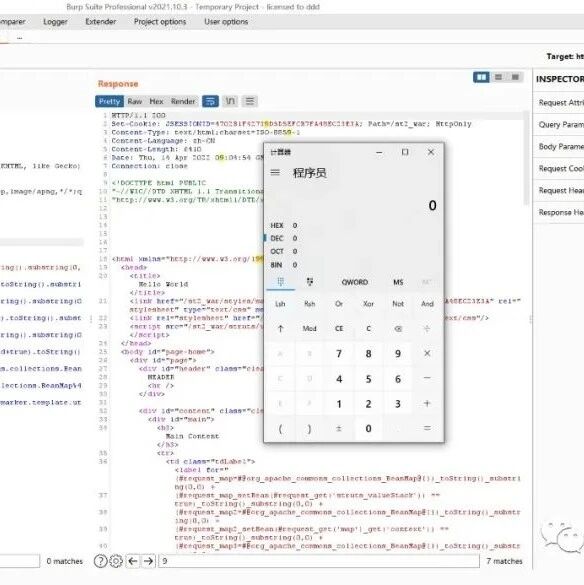The height and width of the screenshot is (585, 584).
Task: Switch response view to Pretty
Action: pyautogui.click(x=109, y=101)
